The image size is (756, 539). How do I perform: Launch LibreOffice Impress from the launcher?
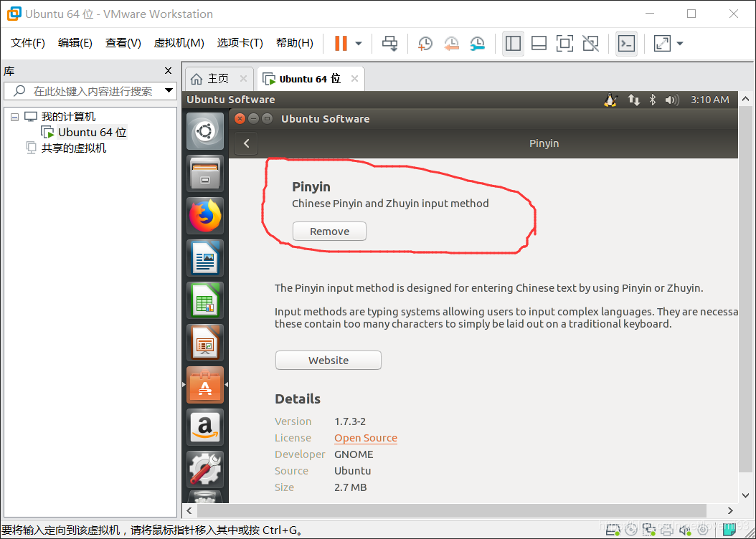pyautogui.click(x=205, y=343)
